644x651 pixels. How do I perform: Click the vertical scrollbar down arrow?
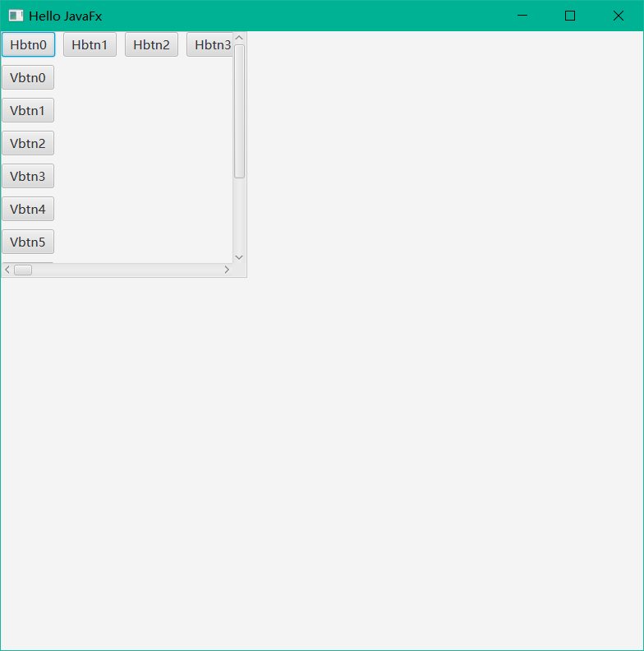coord(239,257)
